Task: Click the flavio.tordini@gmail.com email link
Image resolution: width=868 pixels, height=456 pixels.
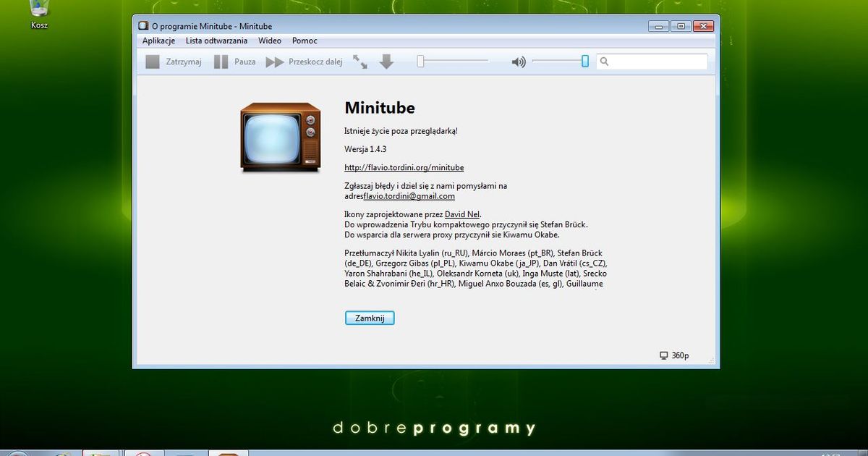Action: pos(409,196)
